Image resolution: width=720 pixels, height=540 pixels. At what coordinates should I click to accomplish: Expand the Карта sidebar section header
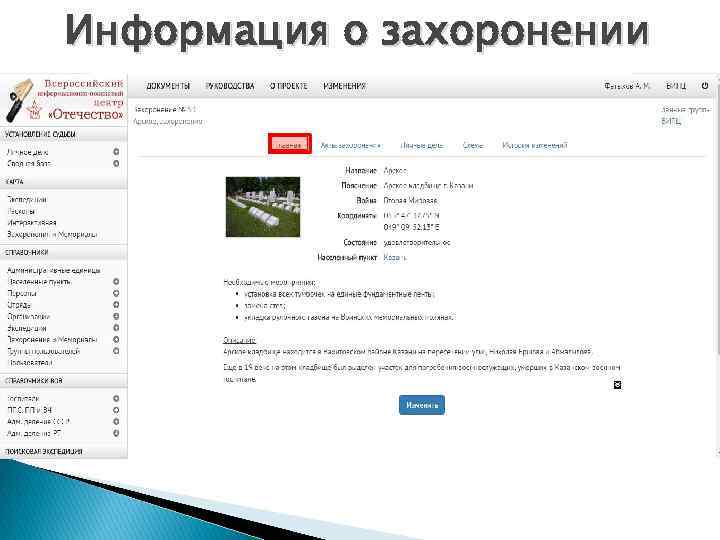pyautogui.click(x=63, y=182)
